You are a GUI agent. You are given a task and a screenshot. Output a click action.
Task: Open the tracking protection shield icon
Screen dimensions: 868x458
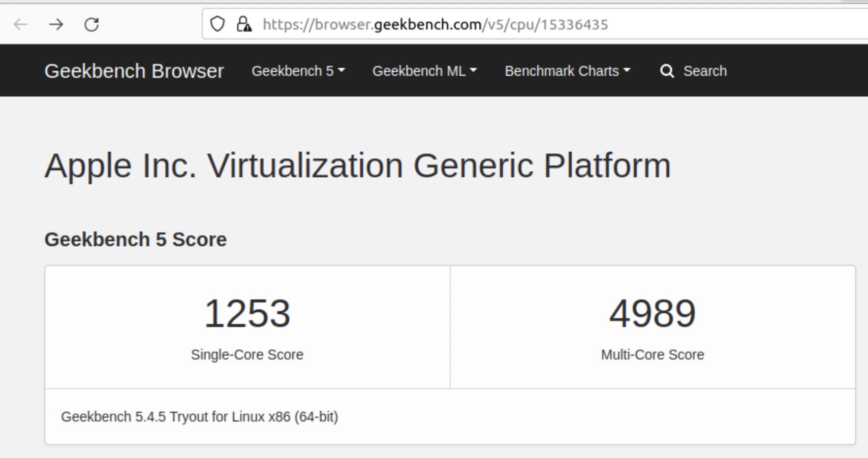[217, 24]
